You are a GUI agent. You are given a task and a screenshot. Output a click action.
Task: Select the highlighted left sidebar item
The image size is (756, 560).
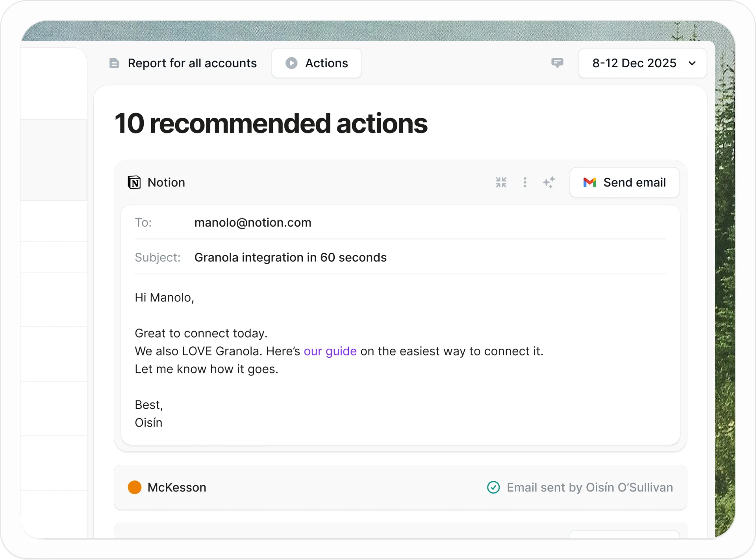(54, 160)
